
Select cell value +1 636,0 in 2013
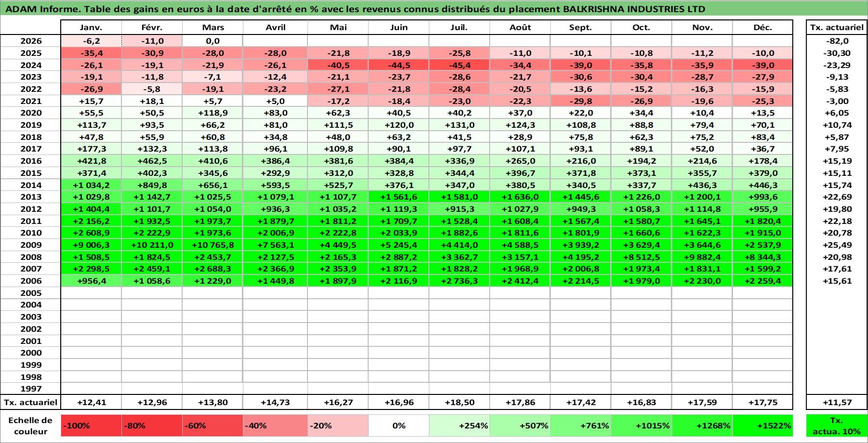click(x=520, y=197)
